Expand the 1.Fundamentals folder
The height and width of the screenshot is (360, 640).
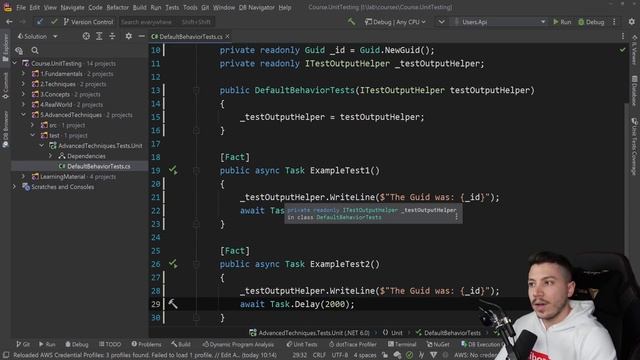pos(24,73)
